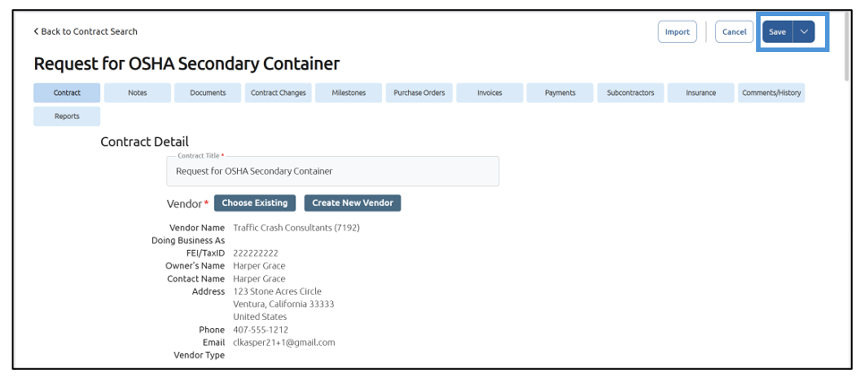Image resolution: width=868 pixels, height=379 pixels.
Task: Open the Purchase Orders tab
Action: [x=419, y=92]
